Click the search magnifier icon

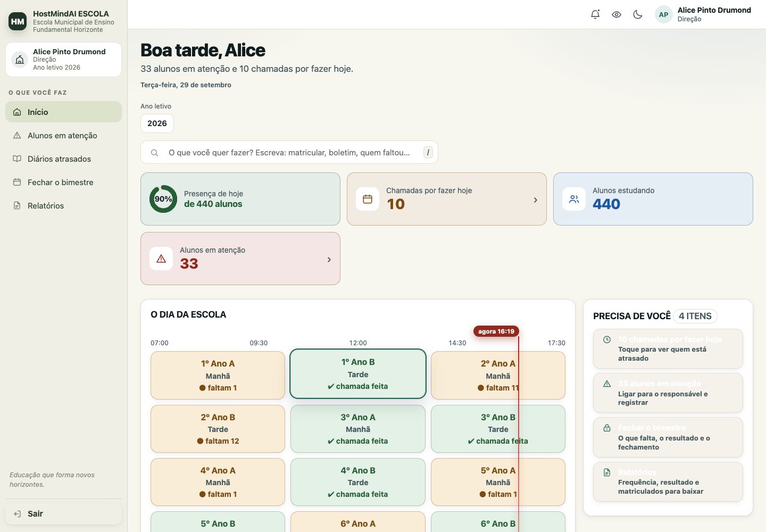click(x=154, y=153)
